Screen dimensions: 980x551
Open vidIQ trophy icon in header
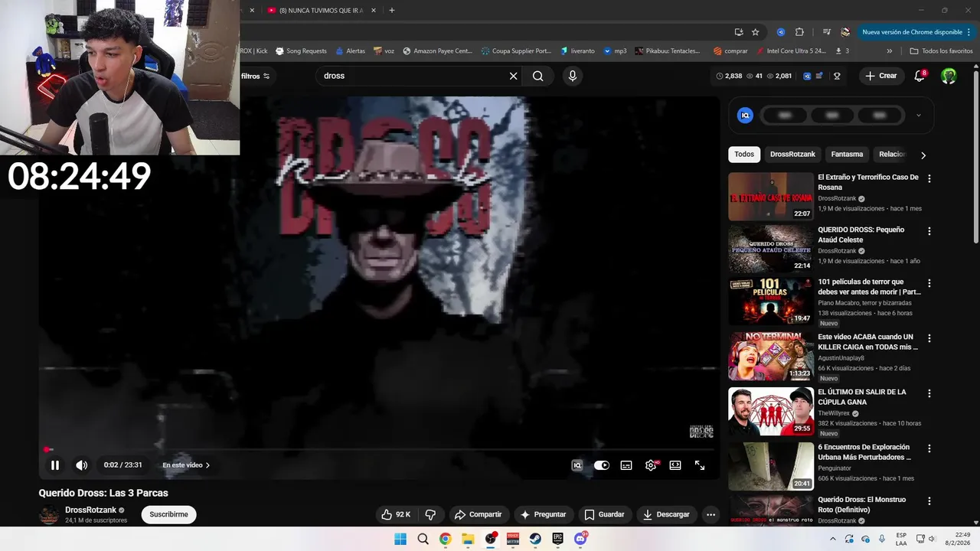coord(837,76)
